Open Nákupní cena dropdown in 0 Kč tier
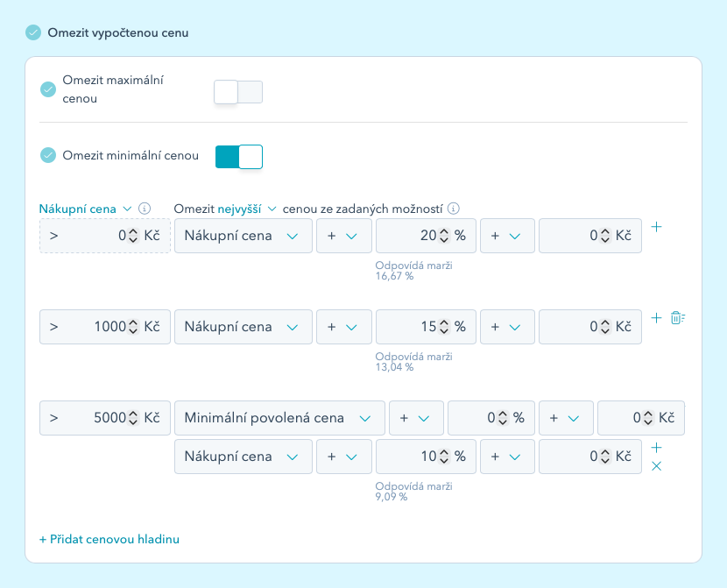Screen dimensions: 727x588 [x=244, y=236]
